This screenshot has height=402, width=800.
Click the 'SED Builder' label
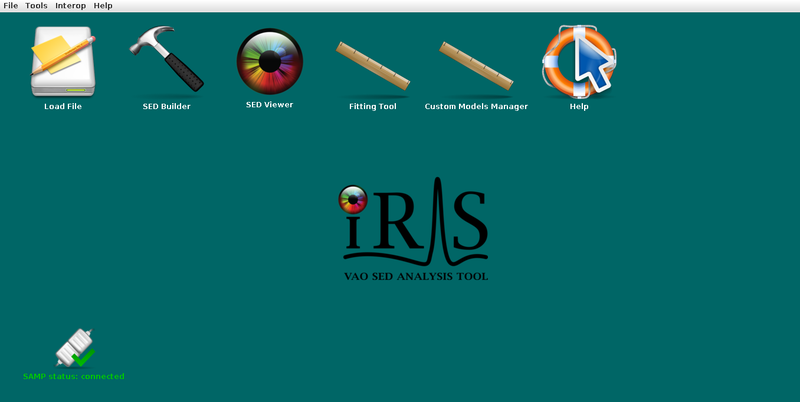pos(166,106)
